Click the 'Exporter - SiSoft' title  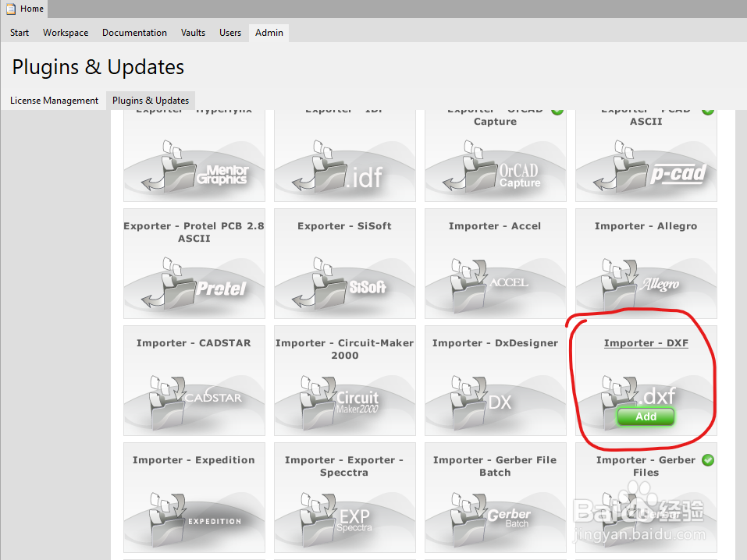point(344,225)
